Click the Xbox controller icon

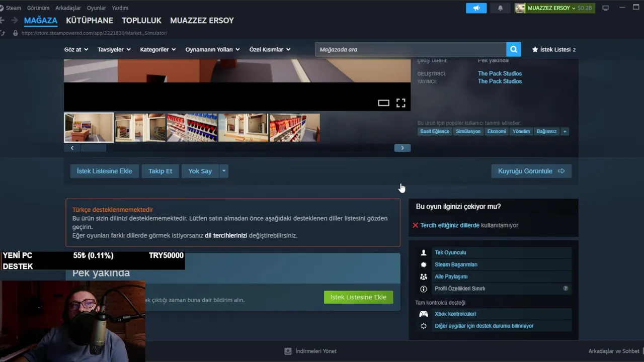[x=424, y=314]
